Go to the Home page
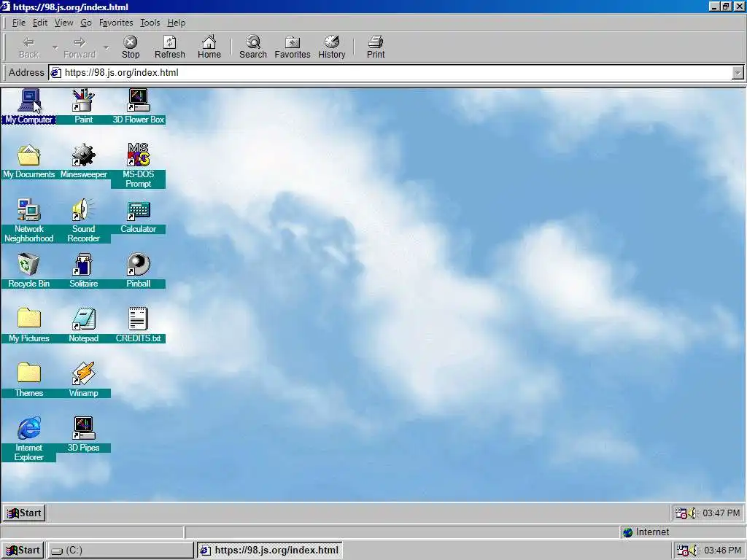 (209, 47)
